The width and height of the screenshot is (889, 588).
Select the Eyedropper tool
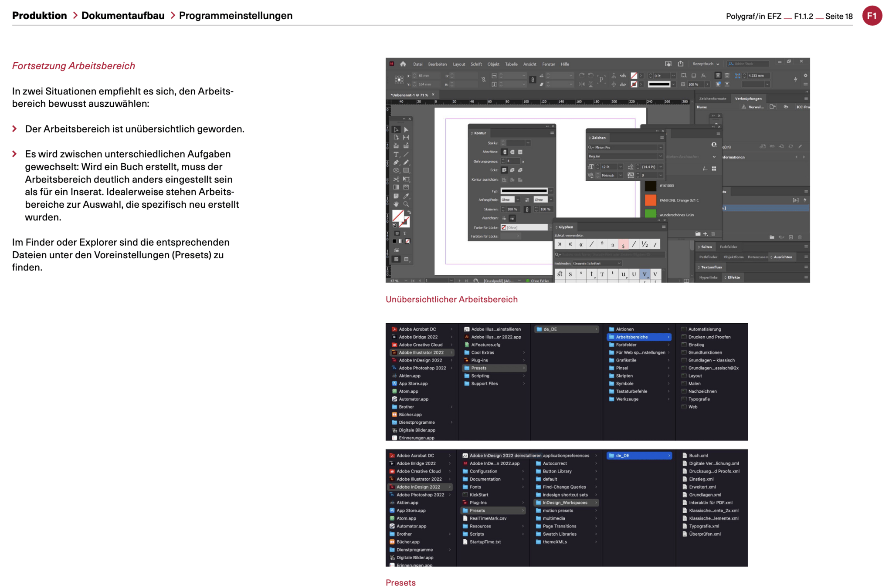coord(406,196)
